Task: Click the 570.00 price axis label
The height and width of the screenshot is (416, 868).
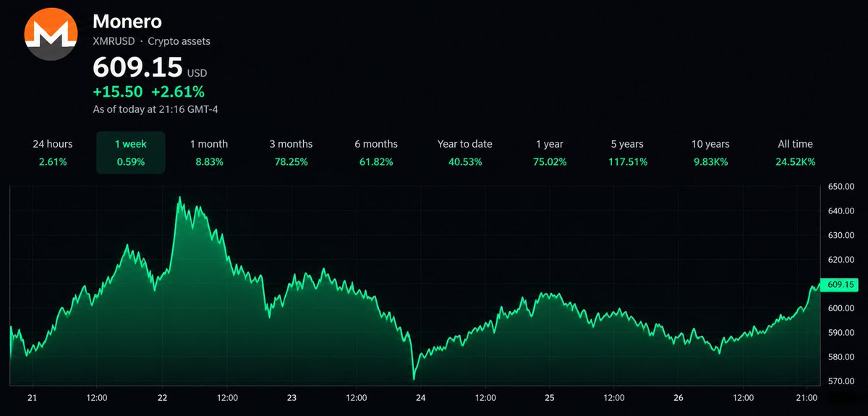Action: pos(842,381)
